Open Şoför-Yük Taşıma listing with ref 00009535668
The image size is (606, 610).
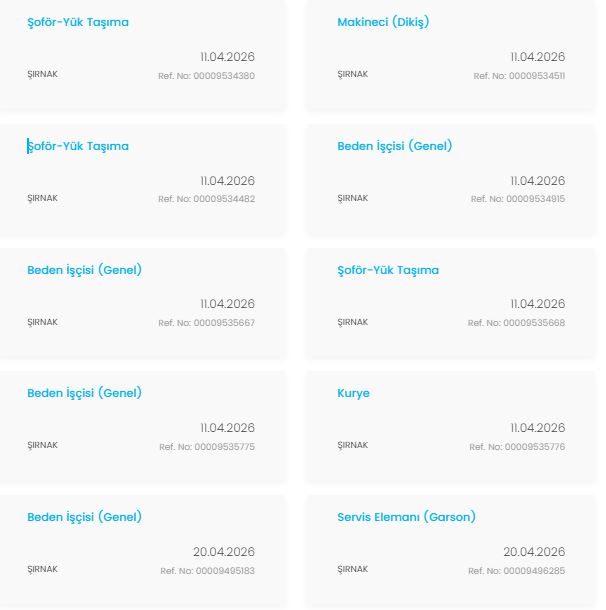388,270
